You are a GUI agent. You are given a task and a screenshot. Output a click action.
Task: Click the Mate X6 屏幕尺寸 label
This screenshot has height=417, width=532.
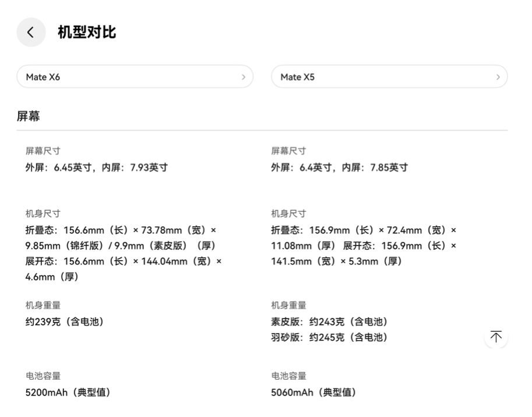coord(43,151)
